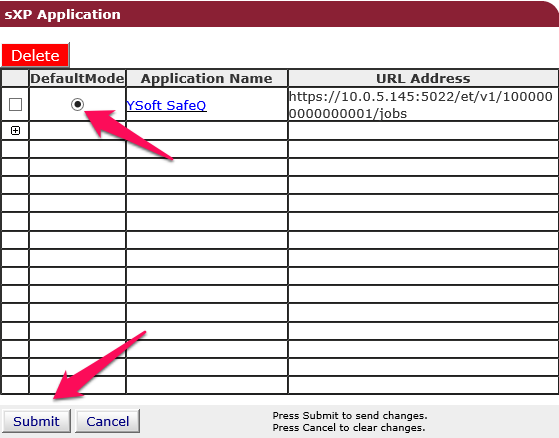Click the red Delete button

point(35,55)
